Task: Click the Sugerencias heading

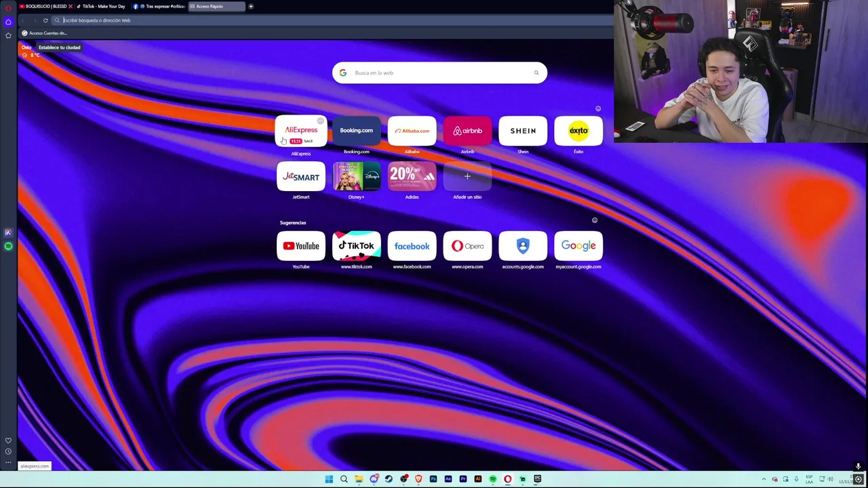Action: [293, 222]
